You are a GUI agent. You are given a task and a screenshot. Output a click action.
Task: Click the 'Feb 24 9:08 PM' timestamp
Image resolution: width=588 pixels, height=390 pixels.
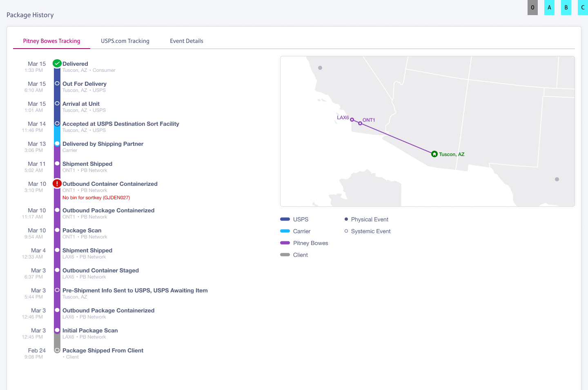tap(35, 354)
